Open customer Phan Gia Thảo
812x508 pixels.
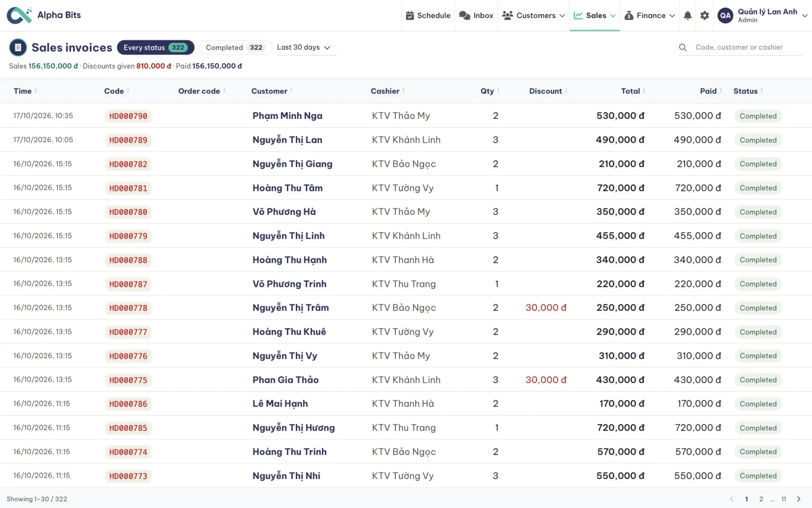(x=286, y=379)
